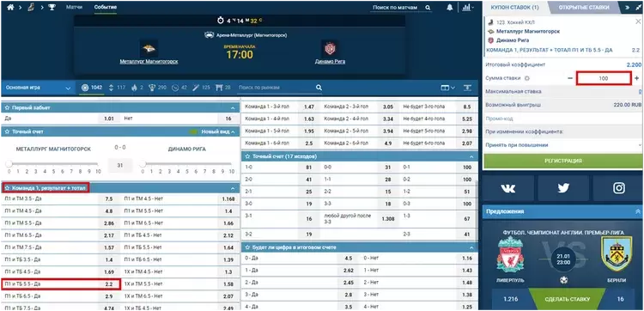This screenshot has width=644, height=311.
Task: Click Сделать ставку on Liverpool offer
Action: (567, 299)
